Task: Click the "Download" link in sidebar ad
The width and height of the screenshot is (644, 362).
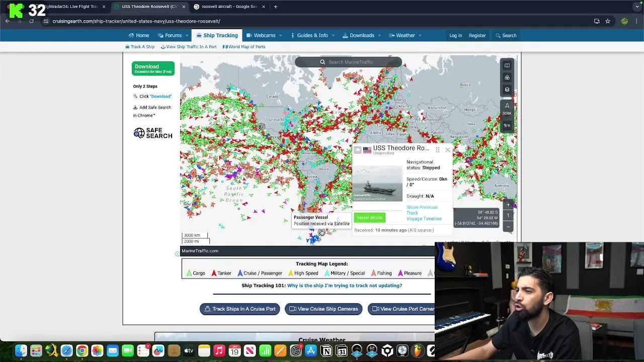Action: [161, 96]
